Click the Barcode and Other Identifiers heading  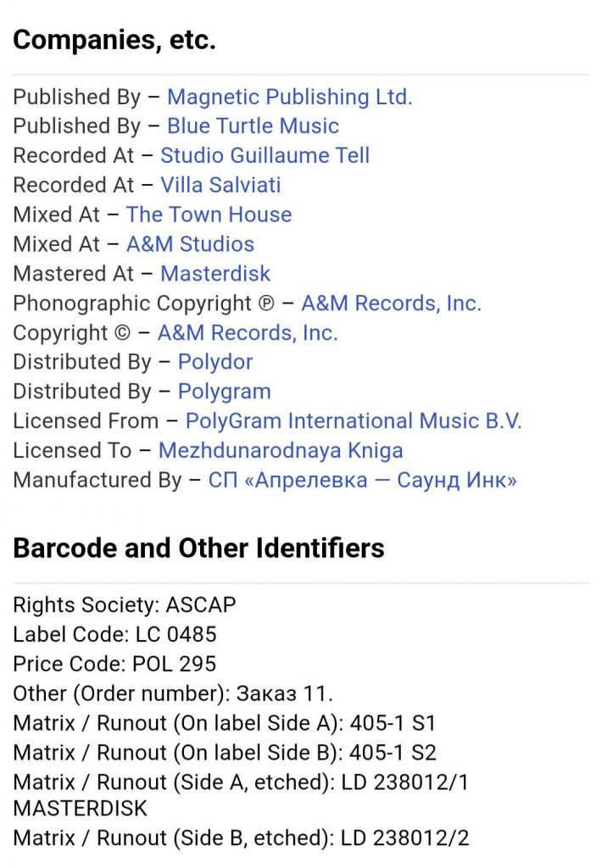coord(198,548)
